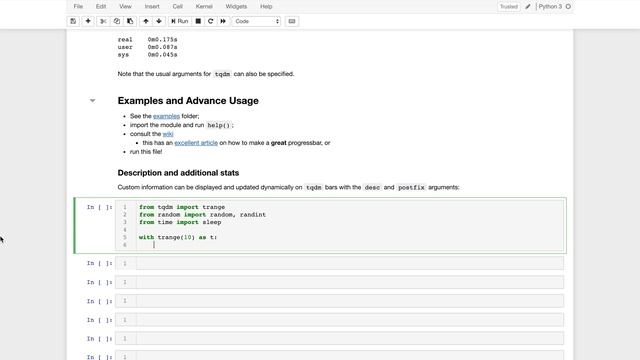Move the selected cell up
Screen dimensions: 640x360
pos(146,21)
